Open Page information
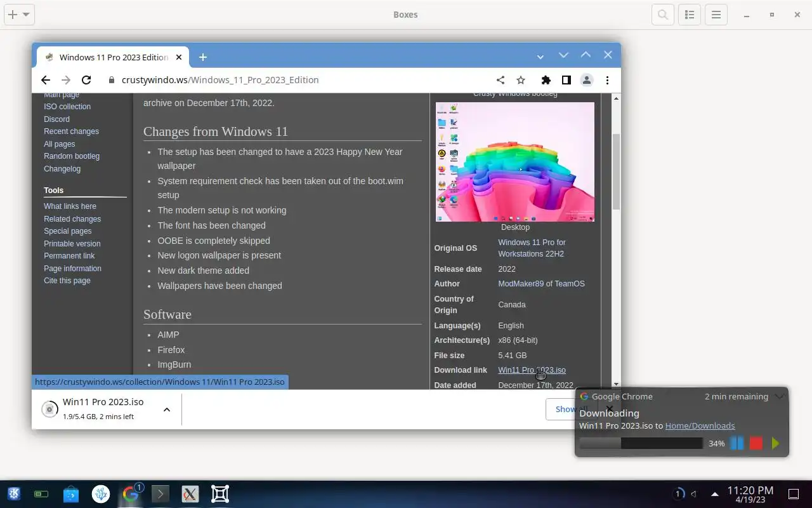The height and width of the screenshot is (508, 812). click(72, 269)
